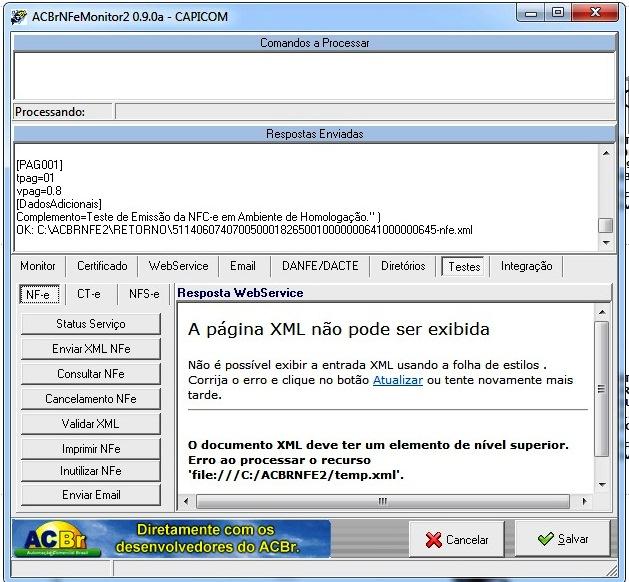Click the Resposta WebService vertical scrollbar thumb
This screenshot has height=582, width=629.
click(602, 389)
